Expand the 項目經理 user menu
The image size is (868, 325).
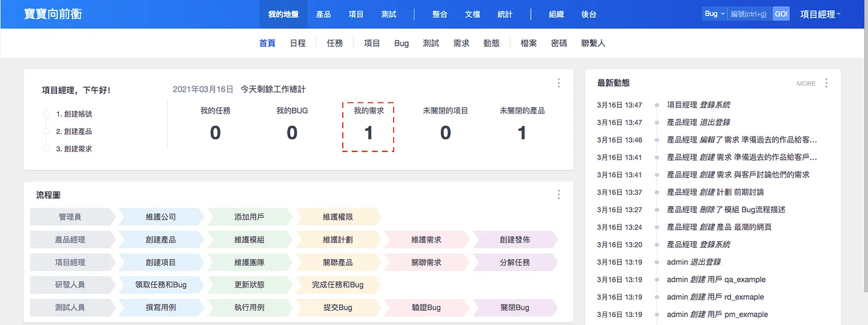pyautogui.click(x=820, y=14)
